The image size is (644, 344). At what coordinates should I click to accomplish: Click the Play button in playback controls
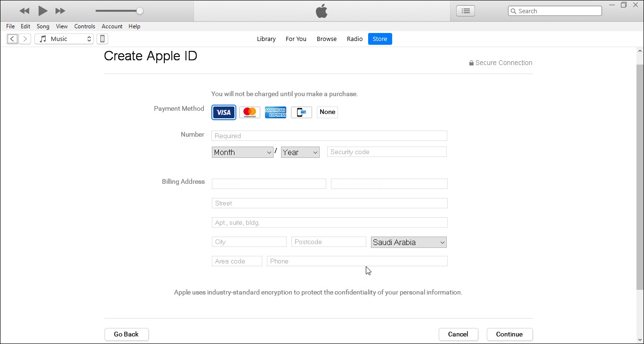(43, 11)
